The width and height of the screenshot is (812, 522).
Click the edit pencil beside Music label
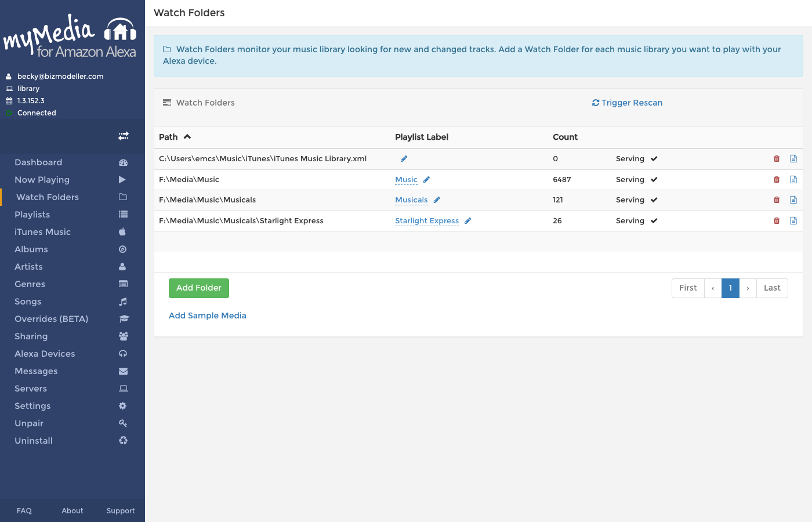coord(426,180)
